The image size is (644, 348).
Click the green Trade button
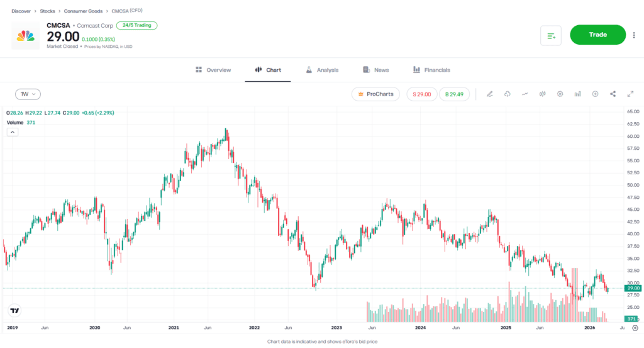(597, 35)
